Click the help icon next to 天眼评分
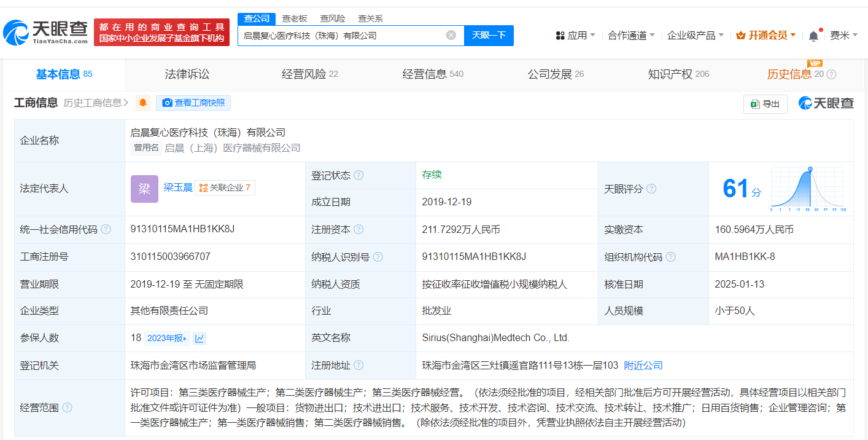Image resolution: width=868 pixels, height=440 pixels. pos(651,189)
